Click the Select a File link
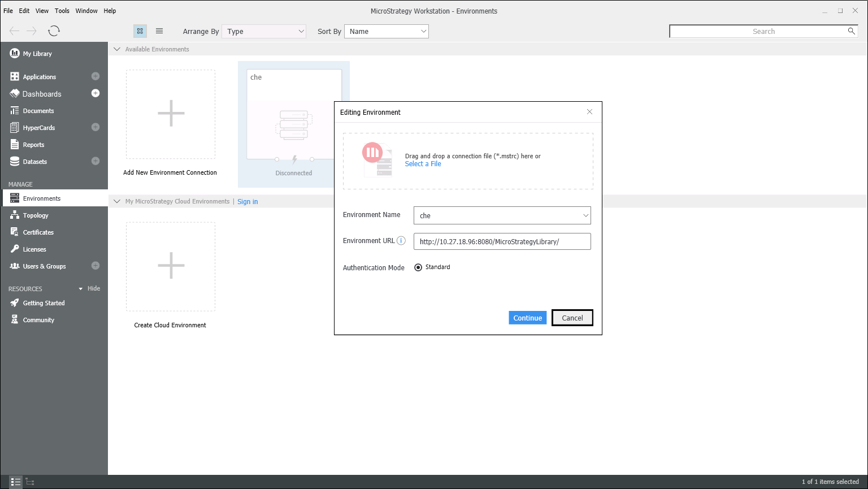The image size is (868, 489). pyautogui.click(x=423, y=164)
